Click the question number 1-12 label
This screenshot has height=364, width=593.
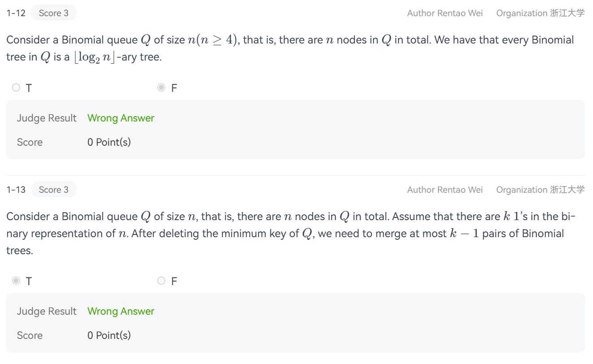pos(16,13)
